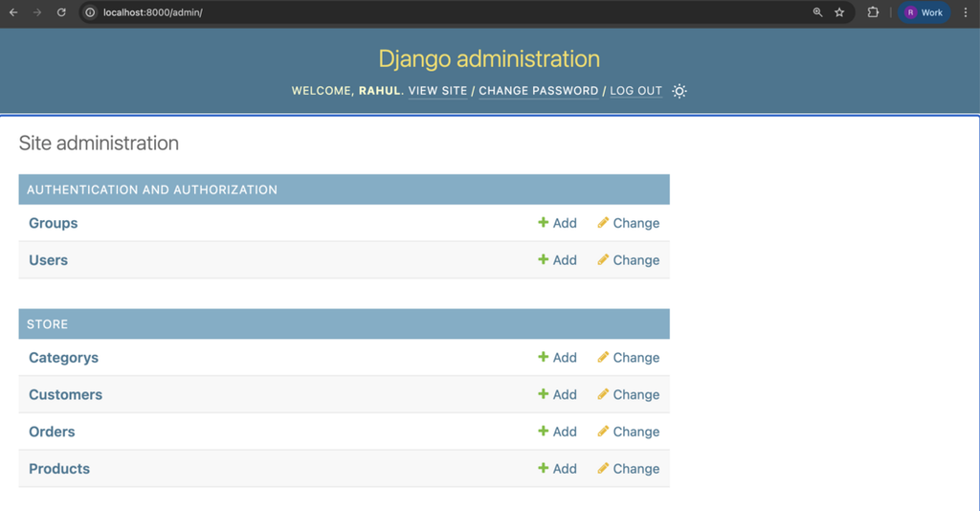Viewport: 980px width, 511px height.
Task: Reload the page with refresh icon
Action: [x=61, y=12]
